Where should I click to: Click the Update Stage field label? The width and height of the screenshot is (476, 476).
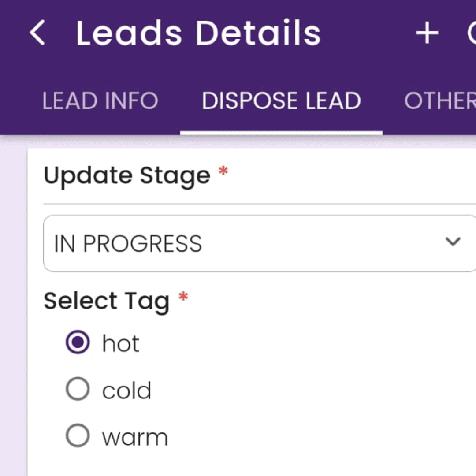(127, 176)
